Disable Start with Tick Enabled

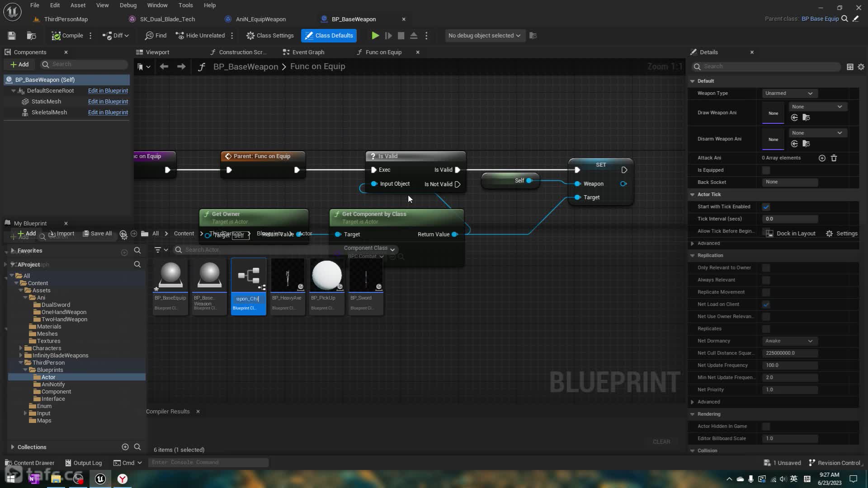pyautogui.click(x=766, y=207)
